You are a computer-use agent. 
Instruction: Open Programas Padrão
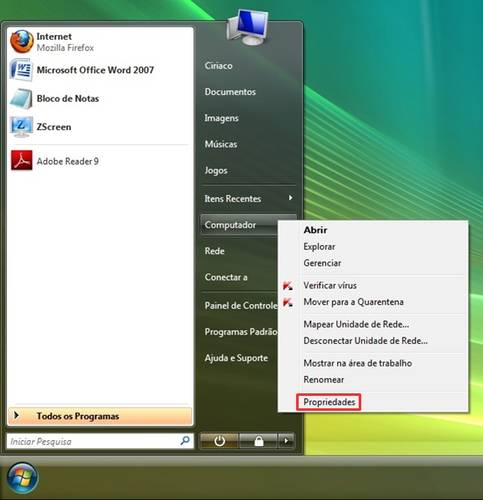click(x=241, y=332)
